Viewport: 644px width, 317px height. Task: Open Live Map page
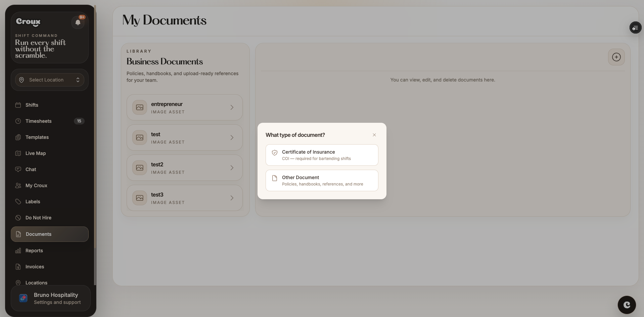pyautogui.click(x=50, y=153)
